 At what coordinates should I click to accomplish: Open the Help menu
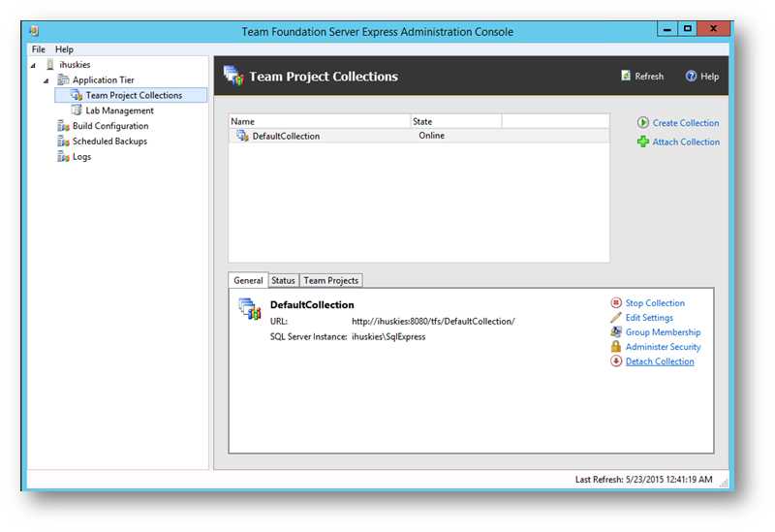pos(64,49)
